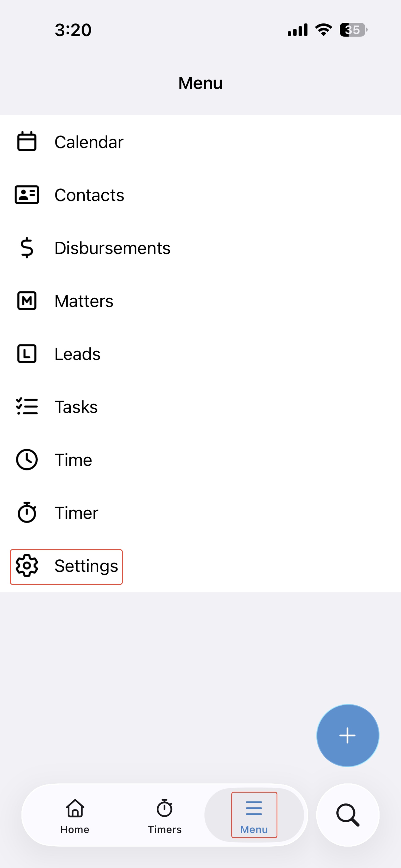Switch to the Home tab
Screen dimensions: 401x868
(75, 815)
